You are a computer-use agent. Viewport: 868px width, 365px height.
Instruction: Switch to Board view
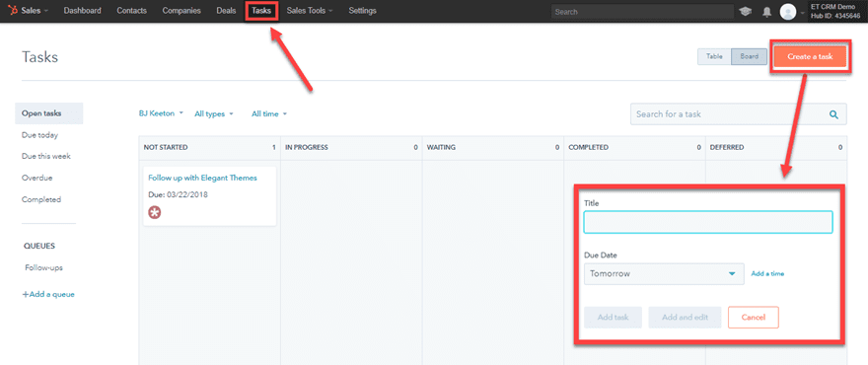tap(749, 56)
